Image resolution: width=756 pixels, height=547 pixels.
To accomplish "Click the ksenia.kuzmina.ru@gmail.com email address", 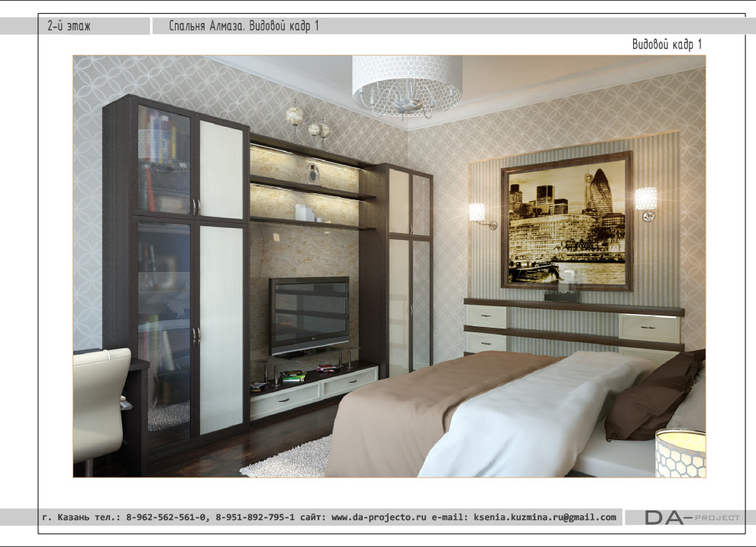I will (x=544, y=517).
